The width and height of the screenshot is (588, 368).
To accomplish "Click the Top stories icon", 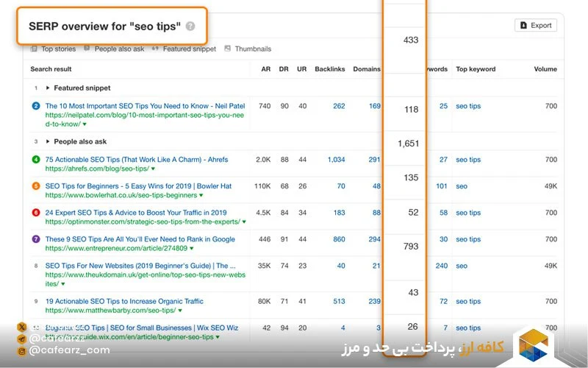I will click(34, 49).
